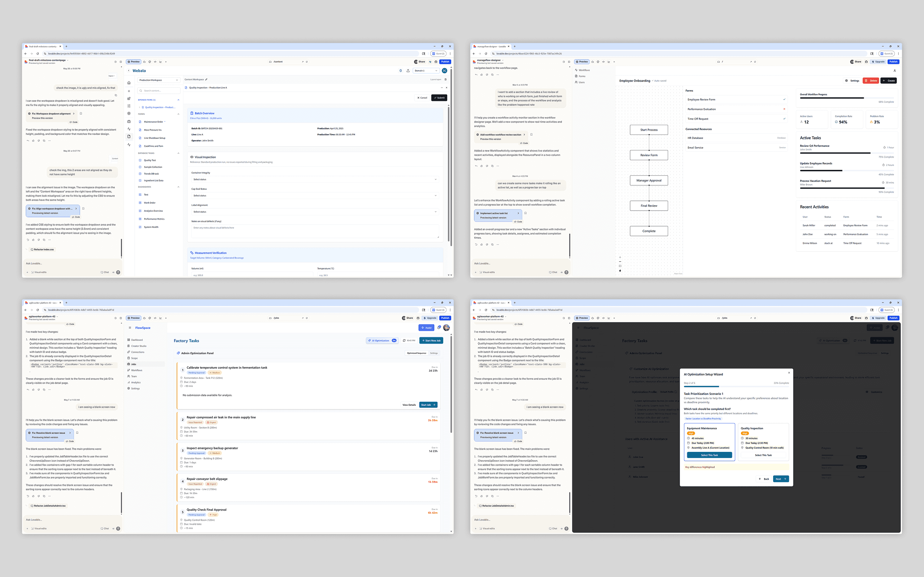The height and width of the screenshot is (577, 924).
Task: Click the export icon left of Domain 1
Action: pos(408,71)
